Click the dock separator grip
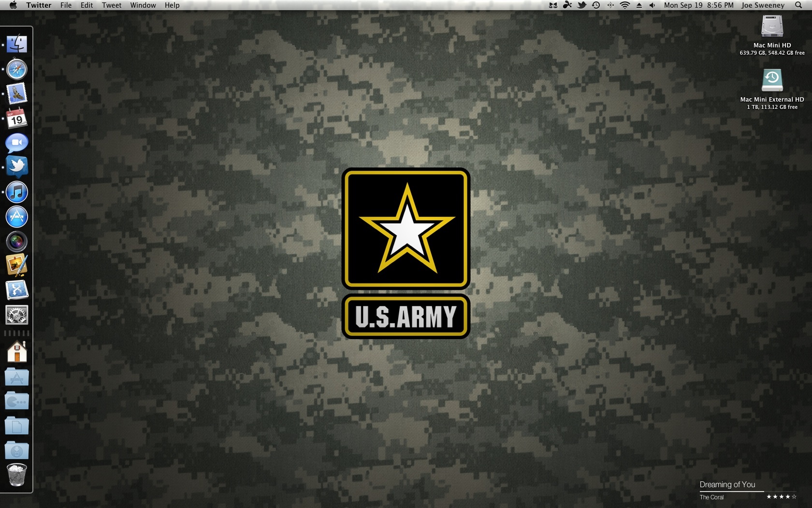 [x=17, y=333]
